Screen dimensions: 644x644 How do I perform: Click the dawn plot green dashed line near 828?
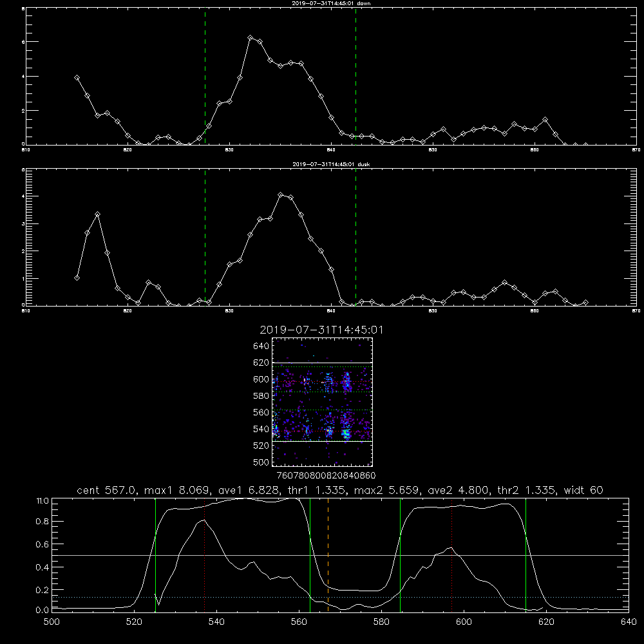tap(205, 77)
